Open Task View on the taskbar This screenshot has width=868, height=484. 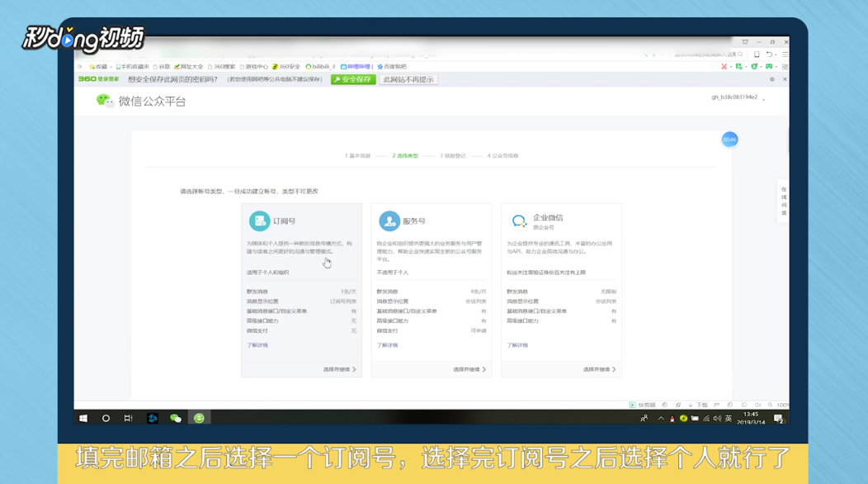click(129, 418)
